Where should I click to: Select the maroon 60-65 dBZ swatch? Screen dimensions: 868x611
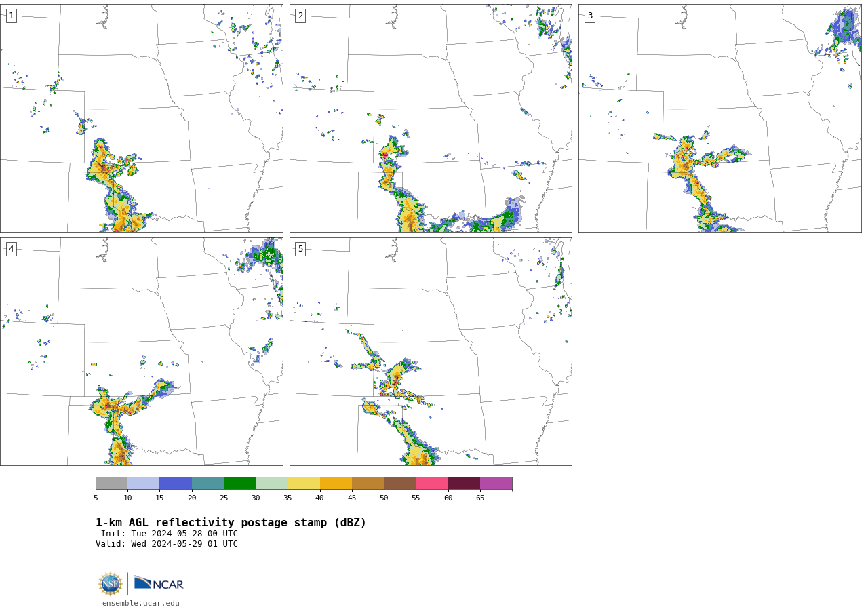point(464,484)
